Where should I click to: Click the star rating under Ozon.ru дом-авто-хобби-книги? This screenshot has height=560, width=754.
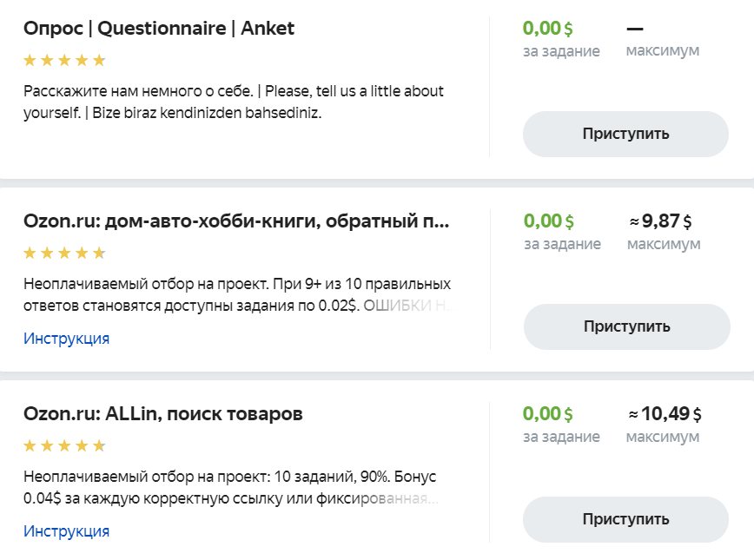pos(64,254)
